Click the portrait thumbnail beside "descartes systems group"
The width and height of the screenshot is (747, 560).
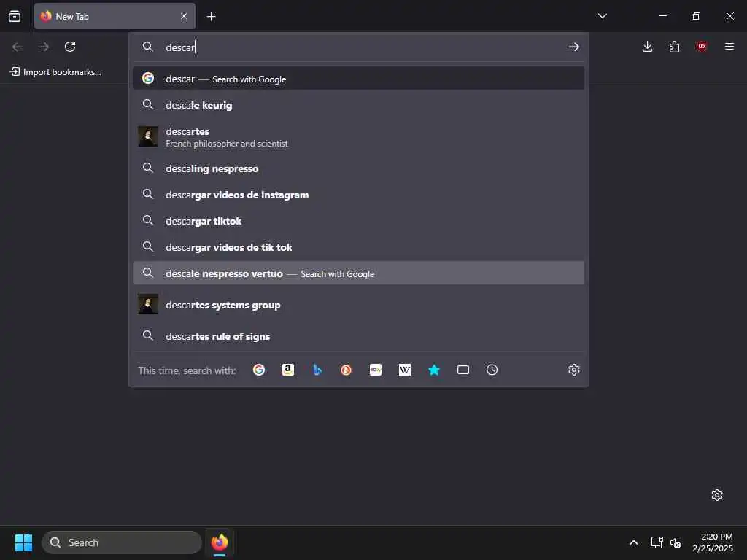[x=147, y=304]
